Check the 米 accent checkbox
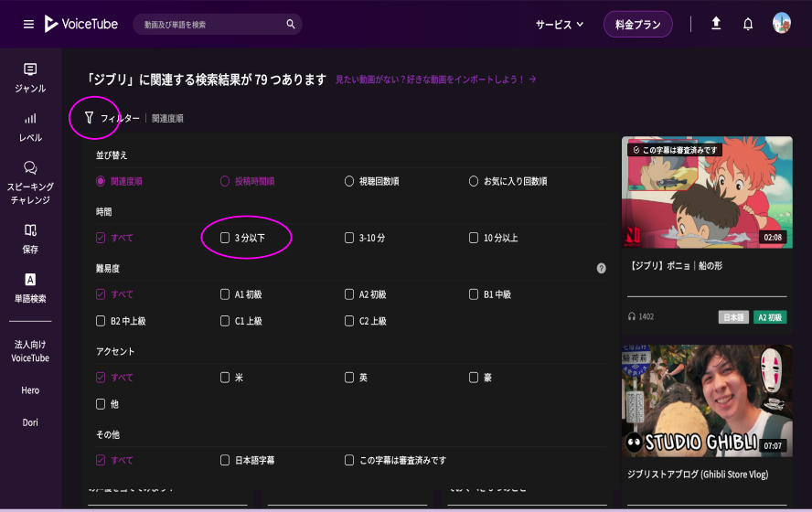812x512 pixels. tap(225, 378)
